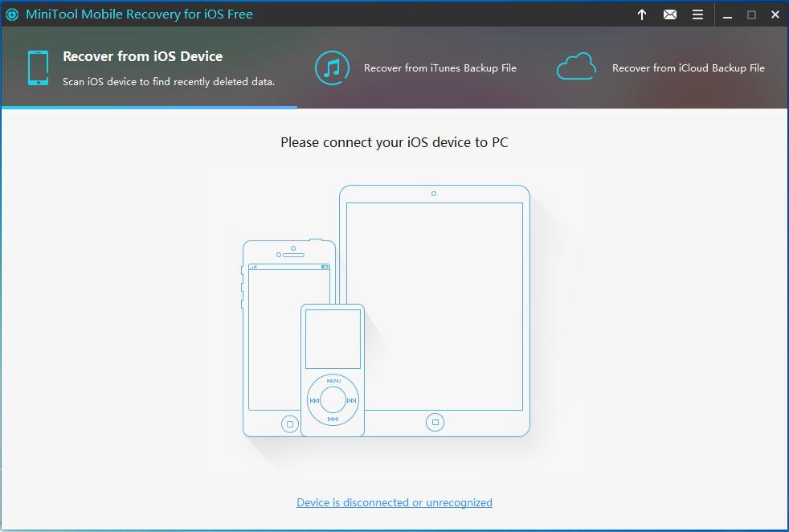Click the iPod illustration

[x=333, y=370]
